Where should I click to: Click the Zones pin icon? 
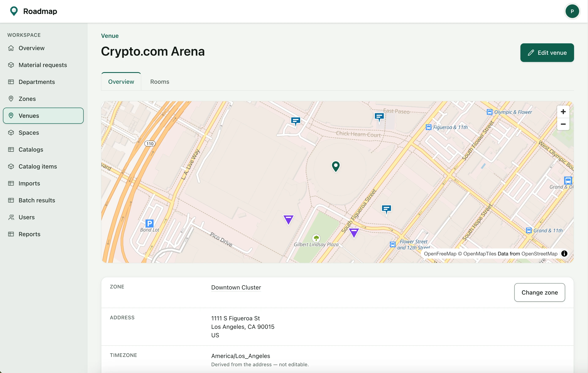click(x=11, y=99)
